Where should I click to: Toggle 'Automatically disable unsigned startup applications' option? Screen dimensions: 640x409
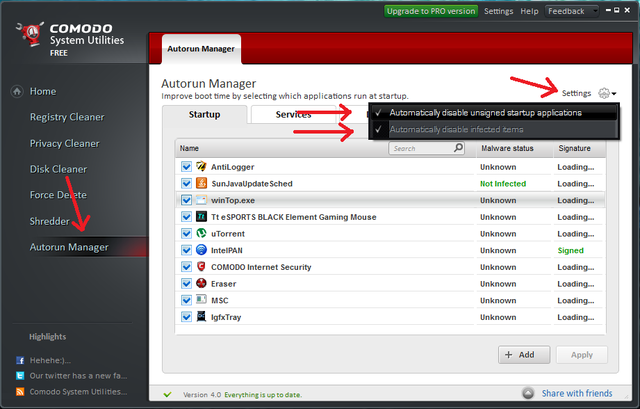[494, 113]
